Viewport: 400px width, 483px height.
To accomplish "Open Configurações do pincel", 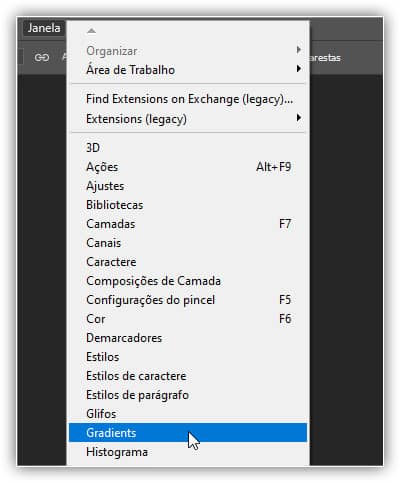I will (188, 300).
